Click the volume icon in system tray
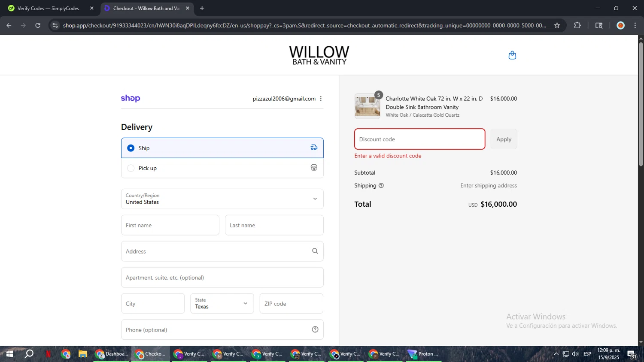 575,354
